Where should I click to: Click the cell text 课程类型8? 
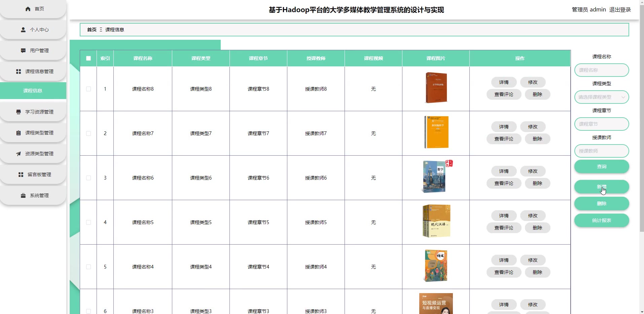pyautogui.click(x=201, y=89)
